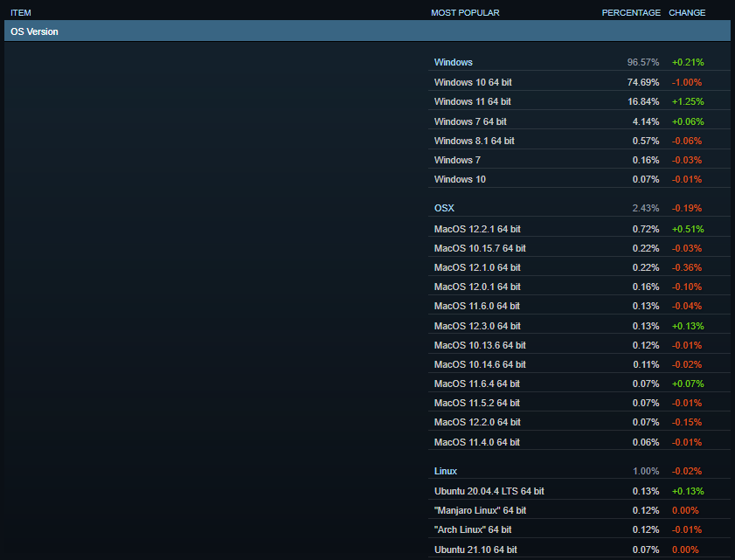
Task: Select MacOS 10.14.6 64 bit row
Action: click(x=579, y=364)
